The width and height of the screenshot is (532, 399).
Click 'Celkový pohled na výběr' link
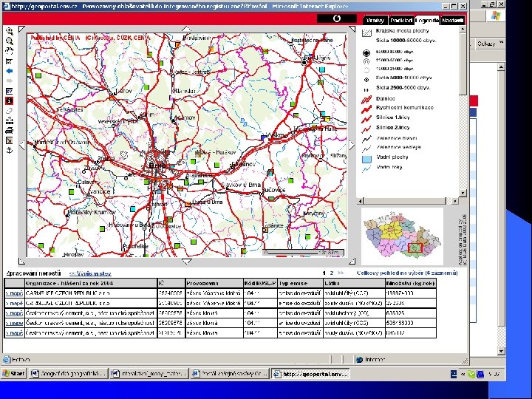407,273
